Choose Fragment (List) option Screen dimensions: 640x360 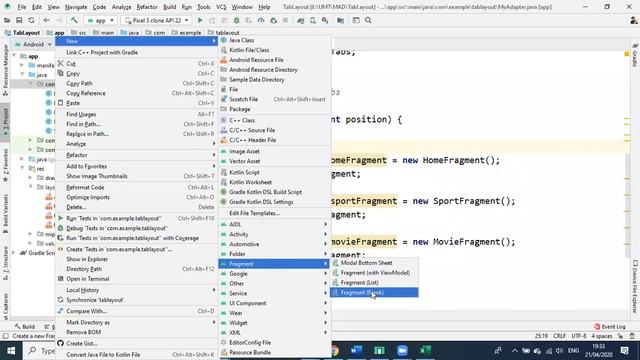click(374, 282)
